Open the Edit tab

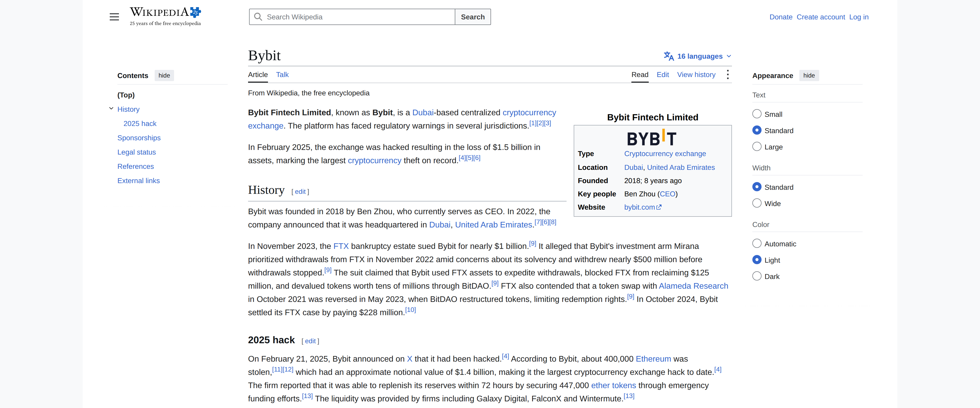pos(662,75)
